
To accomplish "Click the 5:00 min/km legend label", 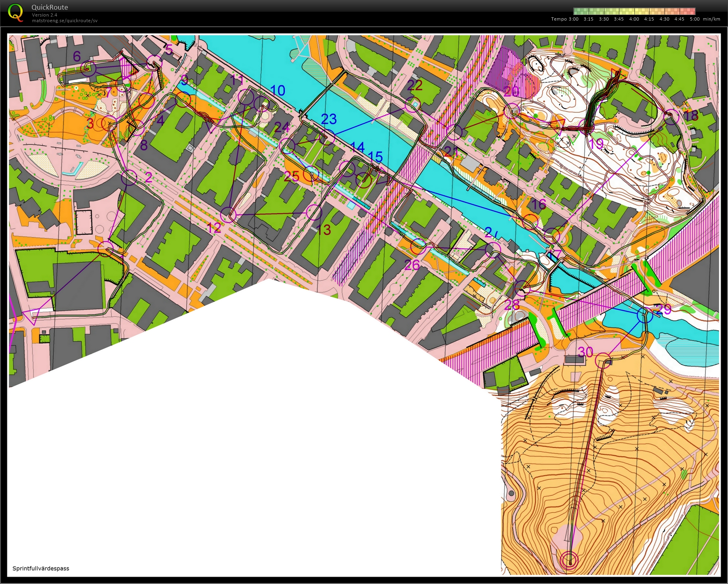I will (x=705, y=19).
